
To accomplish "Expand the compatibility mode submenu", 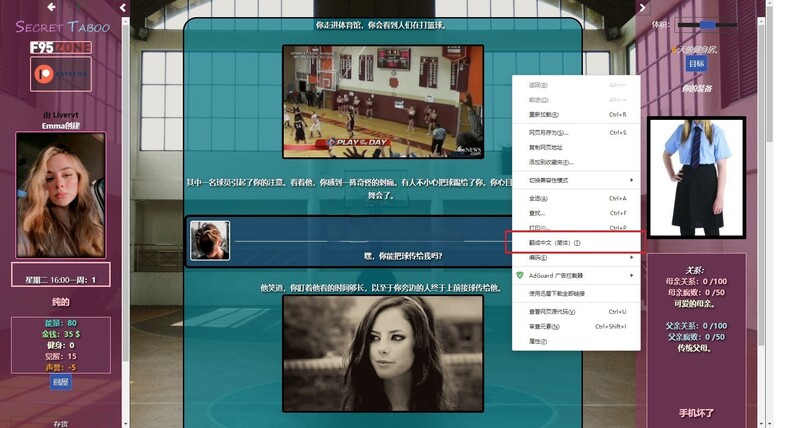I will [x=631, y=179].
